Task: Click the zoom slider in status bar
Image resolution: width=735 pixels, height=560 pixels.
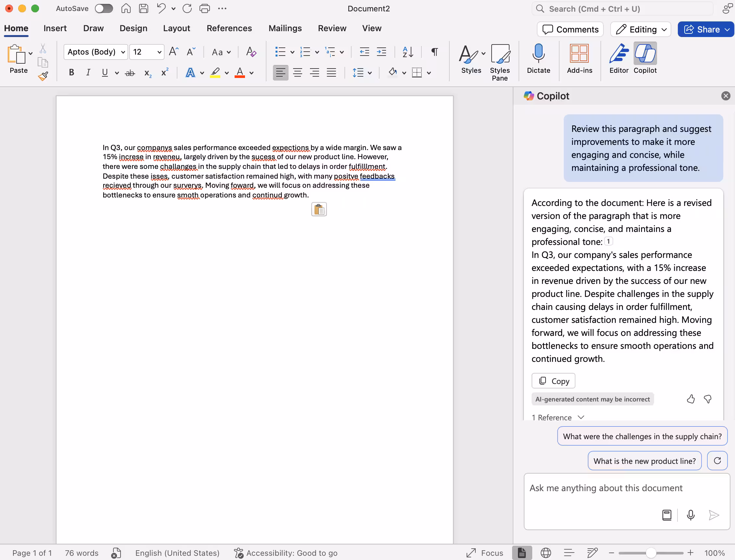Action: (x=651, y=553)
